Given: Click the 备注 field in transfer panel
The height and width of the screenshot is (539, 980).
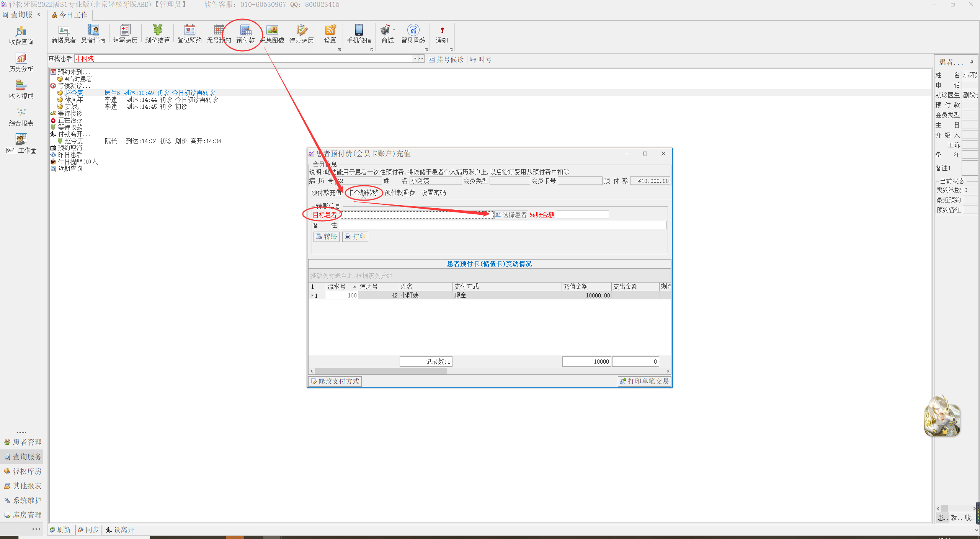Looking at the screenshot, I should coord(503,225).
